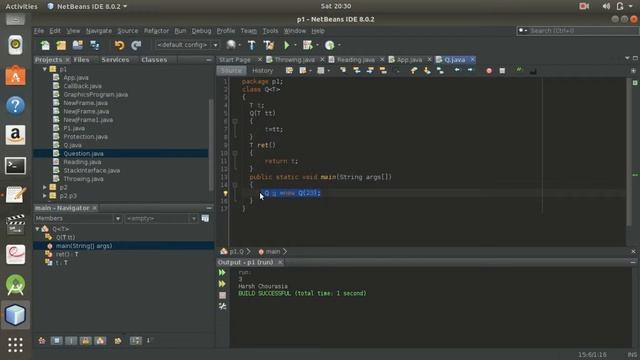The width and height of the screenshot is (640, 360).
Task: Click the Build Project hammer icon
Action: pyautogui.click(x=251, y=45)
